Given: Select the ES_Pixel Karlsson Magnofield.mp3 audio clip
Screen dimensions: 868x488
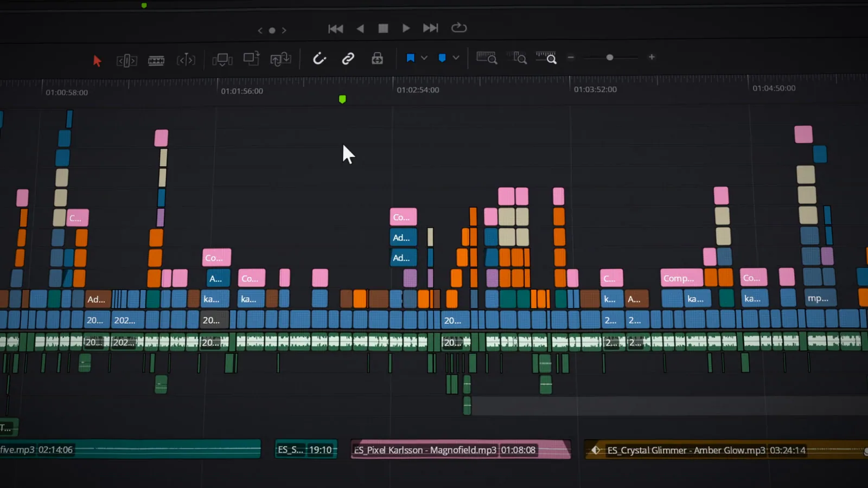Looking at the screenshot, I should point(461,450).
